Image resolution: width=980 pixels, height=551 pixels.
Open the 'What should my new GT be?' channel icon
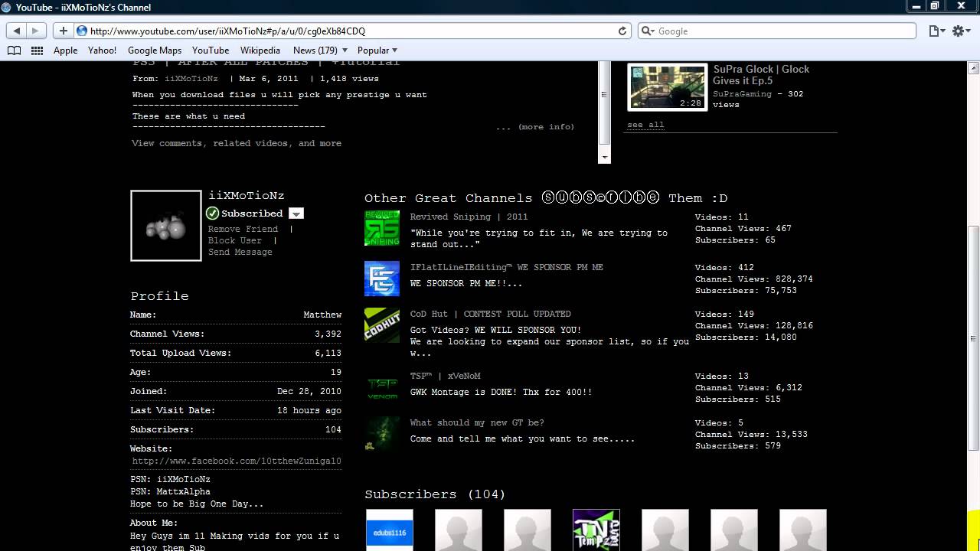[382, 434]
